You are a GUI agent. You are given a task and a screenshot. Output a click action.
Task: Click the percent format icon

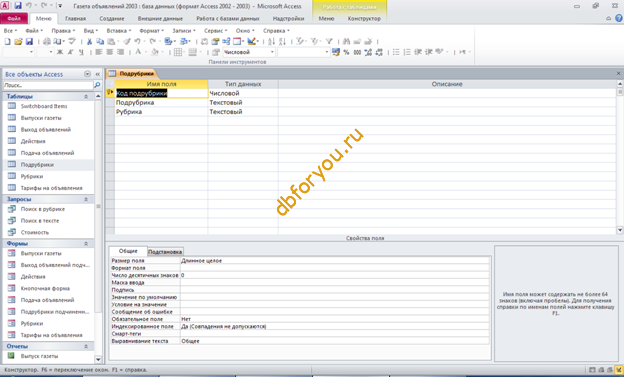coord(346,52)
